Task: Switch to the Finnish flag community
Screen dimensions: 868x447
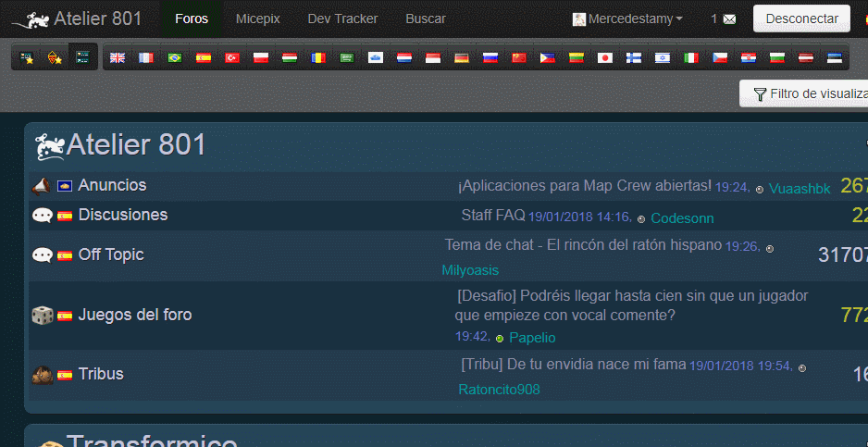Action: [x=634, y=57]
